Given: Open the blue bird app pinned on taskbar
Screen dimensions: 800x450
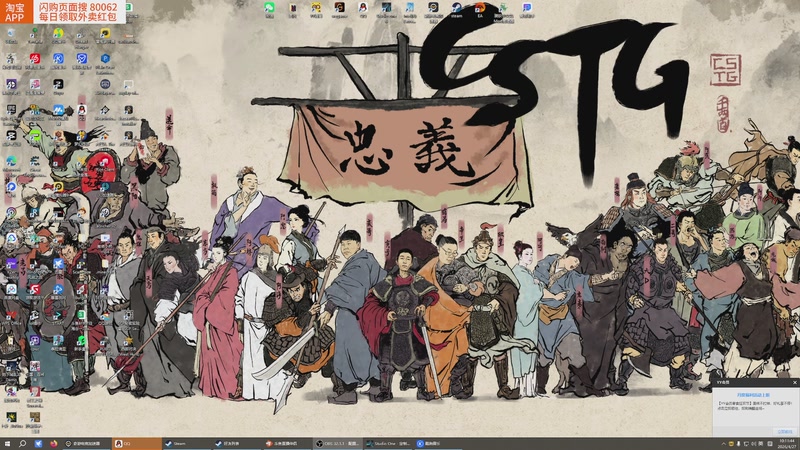Looking at the screenshot, I should coord(38,444).
